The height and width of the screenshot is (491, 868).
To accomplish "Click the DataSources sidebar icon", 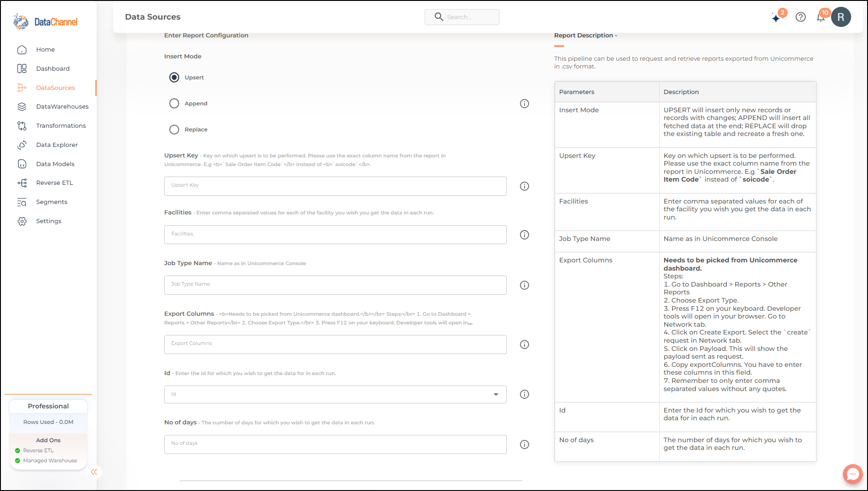I will tap(22, 88).
